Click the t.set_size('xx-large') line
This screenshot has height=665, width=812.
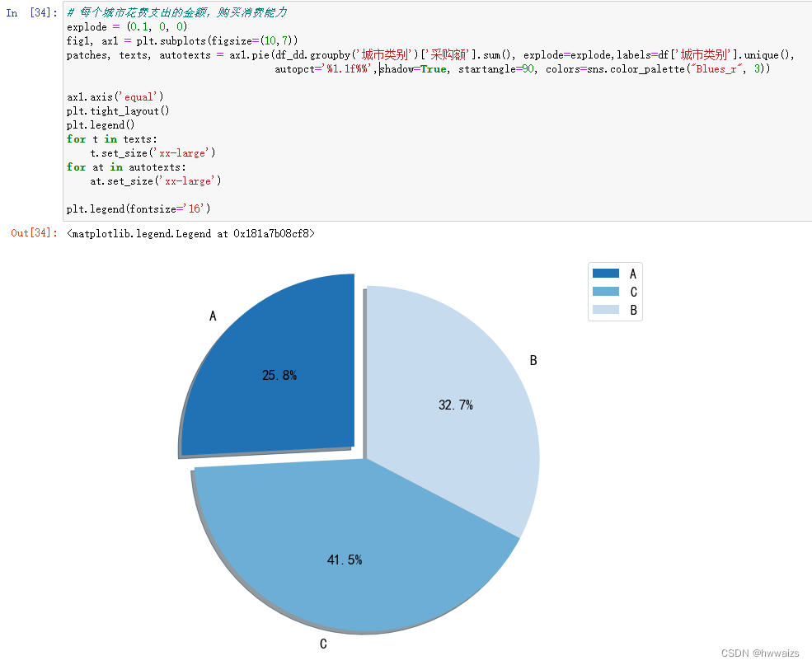click(153, 152)
